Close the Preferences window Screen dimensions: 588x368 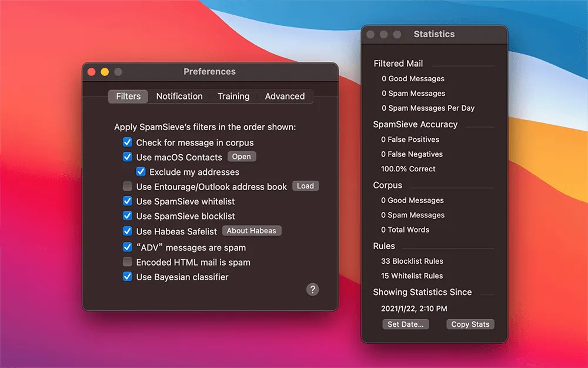pos(91,72)
